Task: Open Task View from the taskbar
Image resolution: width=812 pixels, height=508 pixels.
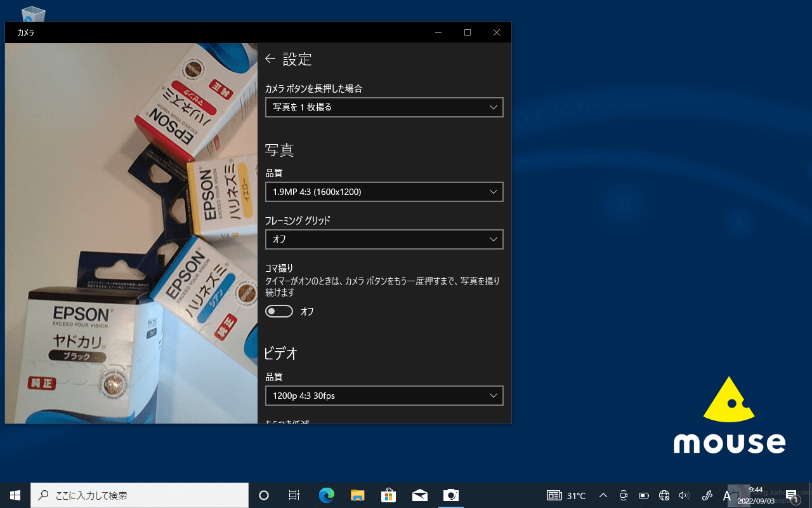Action: tap(294, 495)
